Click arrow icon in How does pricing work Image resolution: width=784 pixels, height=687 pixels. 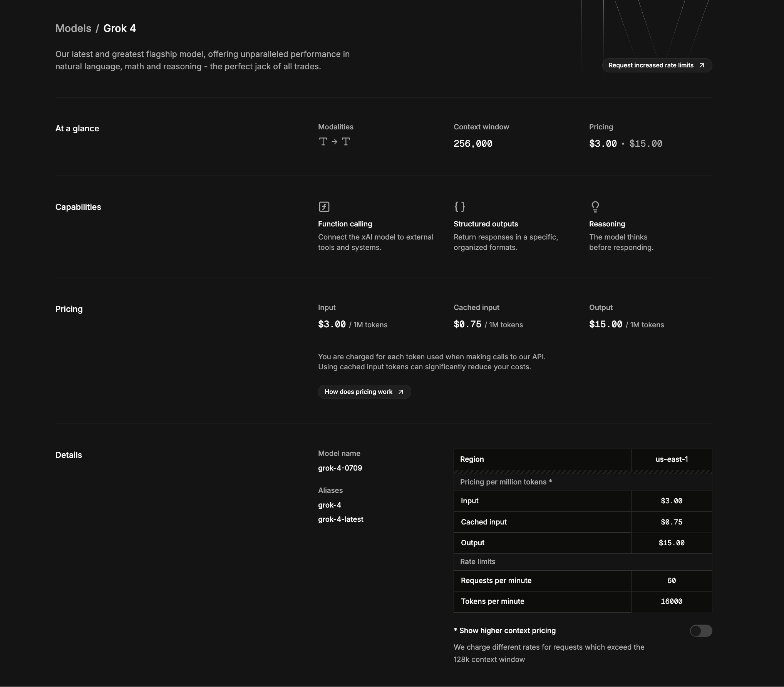(400, 392)
